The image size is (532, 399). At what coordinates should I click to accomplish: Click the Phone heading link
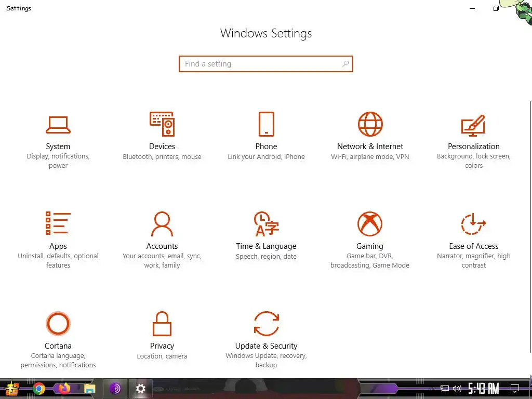tap(267, 146)
